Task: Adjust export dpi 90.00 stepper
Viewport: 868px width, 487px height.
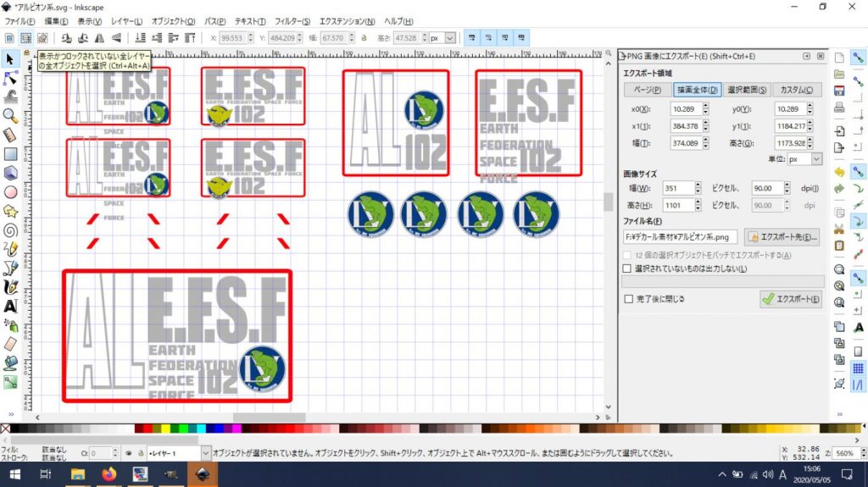Action: point(787,188)
